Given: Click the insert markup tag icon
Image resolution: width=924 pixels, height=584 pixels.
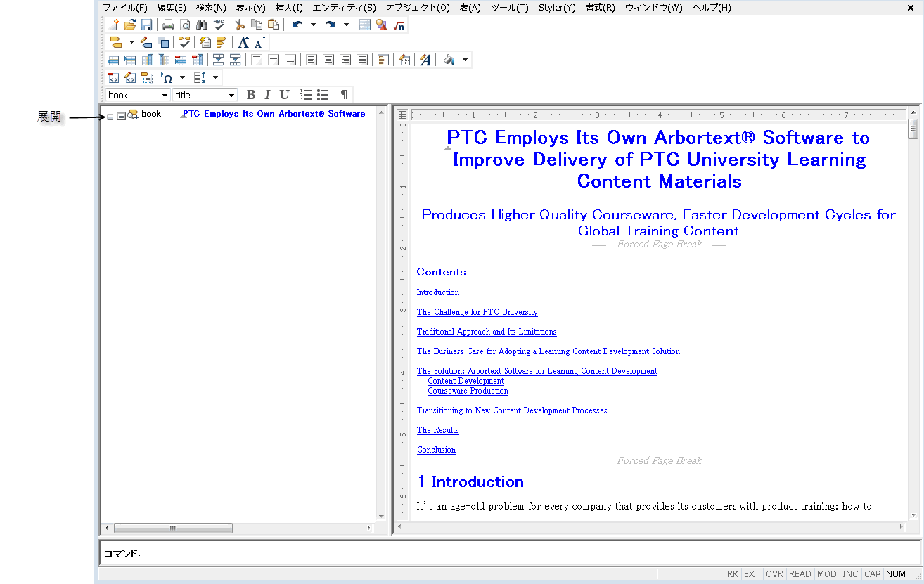Looking at the screenshot, I should 116,42.
